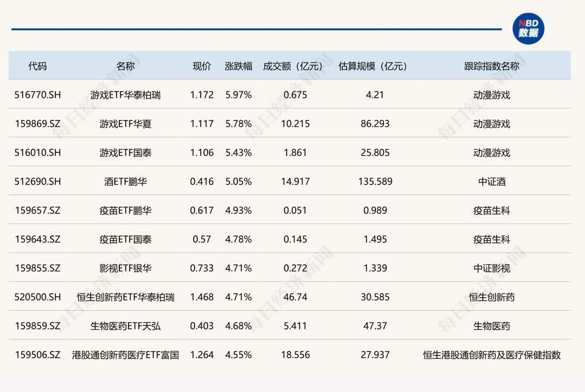Select price value 1.172
This screenshot has width=585, height=392.
202,95
